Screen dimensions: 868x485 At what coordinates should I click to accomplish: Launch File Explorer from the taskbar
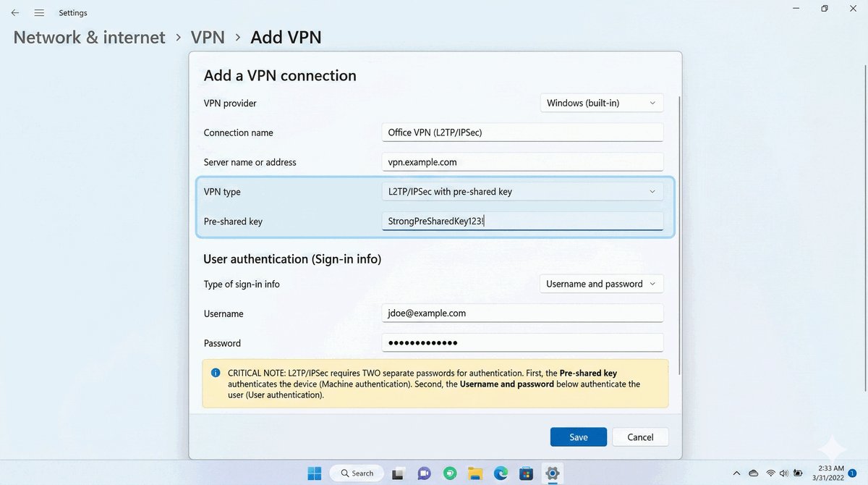click(475, 473)
